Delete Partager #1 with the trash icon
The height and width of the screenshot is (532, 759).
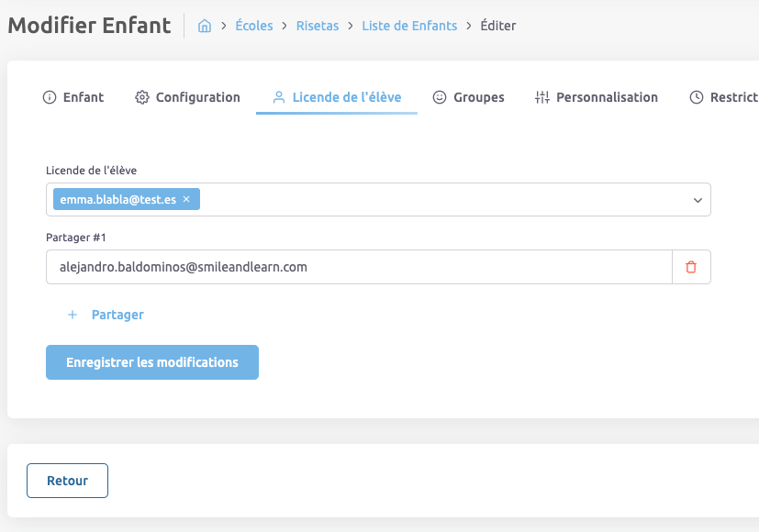pos(691,267)
